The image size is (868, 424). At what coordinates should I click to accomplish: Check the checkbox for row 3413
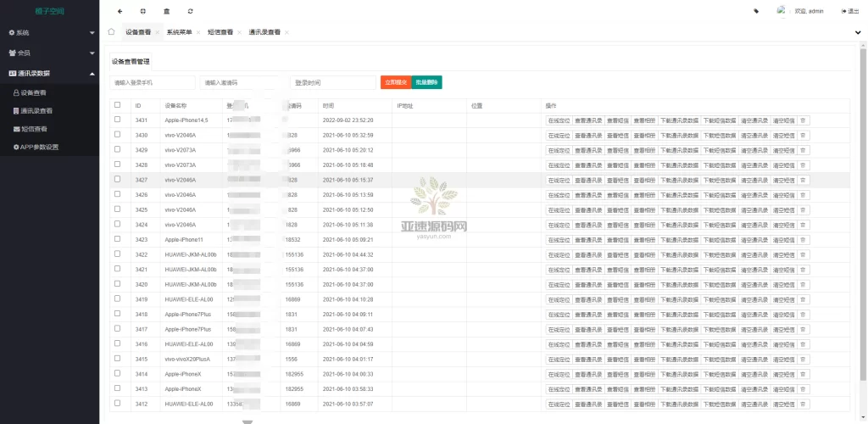pyautogui.click(x=117, y=388)
